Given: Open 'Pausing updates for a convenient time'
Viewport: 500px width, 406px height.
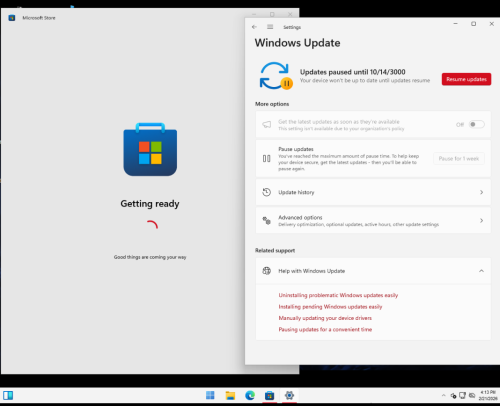Looking at the screenshot, I should point(325,329).
